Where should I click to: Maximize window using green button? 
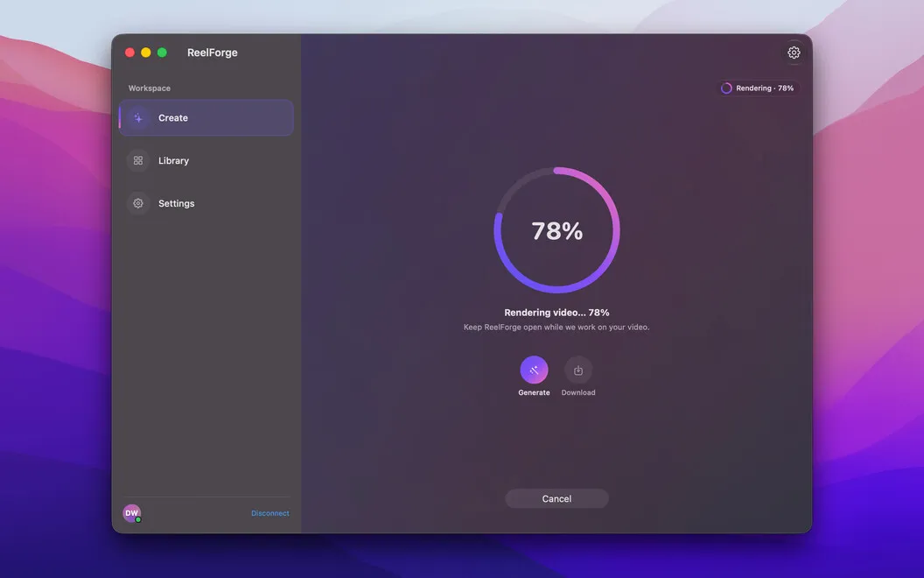pyautogui.click(x=162, y=53)
